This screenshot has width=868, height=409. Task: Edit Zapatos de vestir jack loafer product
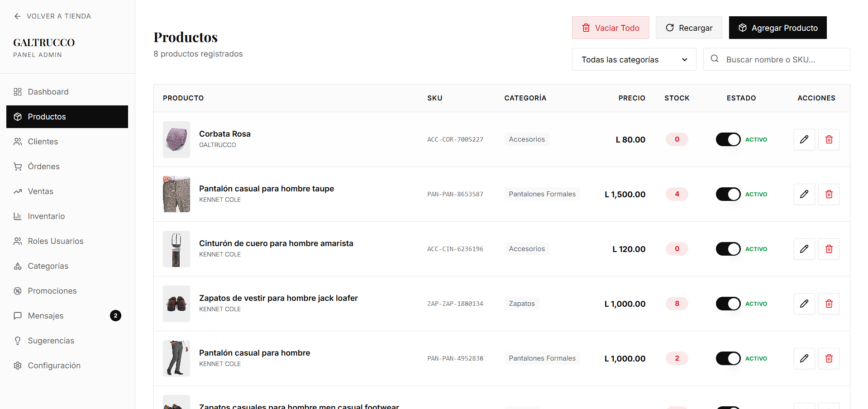coord(804,304)
